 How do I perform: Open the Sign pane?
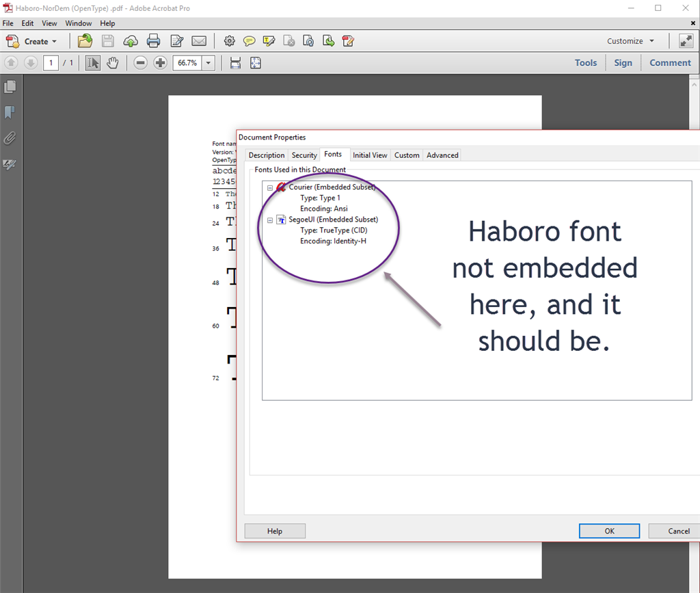623,63
